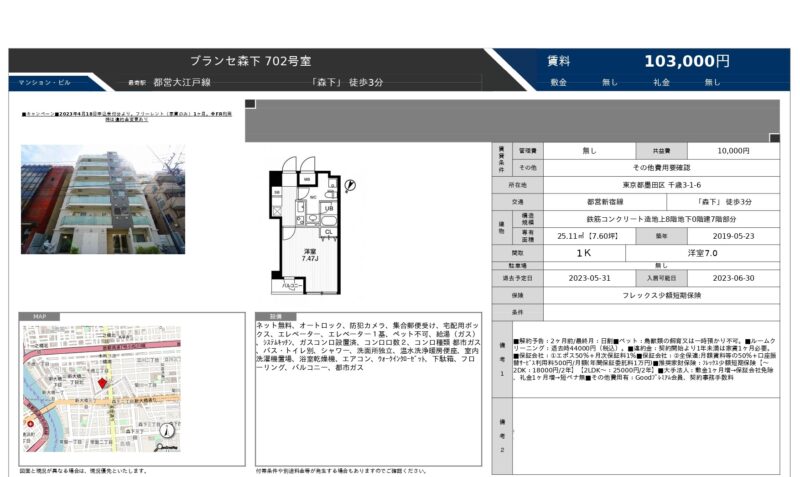This screenshot has height=477, width=800.
Task: Click the 管理費 value 無し
Action: (589, 151)
